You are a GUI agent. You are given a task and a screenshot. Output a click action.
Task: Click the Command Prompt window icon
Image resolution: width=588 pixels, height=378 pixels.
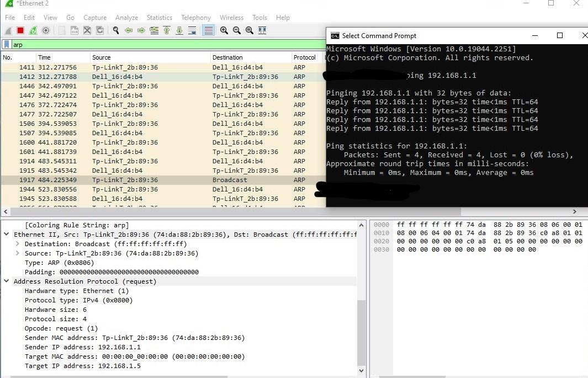335,36
